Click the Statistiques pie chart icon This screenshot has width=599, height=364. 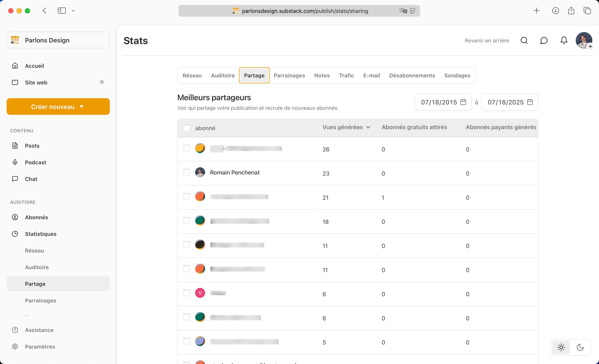15,234
